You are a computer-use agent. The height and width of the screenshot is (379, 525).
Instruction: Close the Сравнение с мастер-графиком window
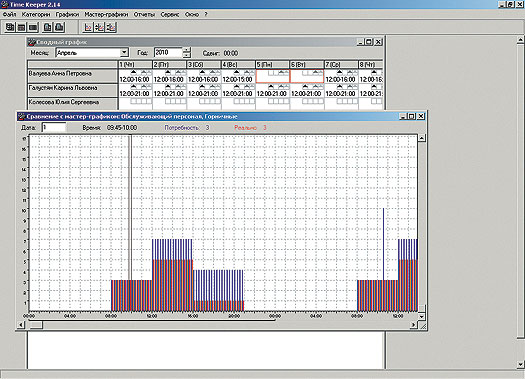coord(421,116)
